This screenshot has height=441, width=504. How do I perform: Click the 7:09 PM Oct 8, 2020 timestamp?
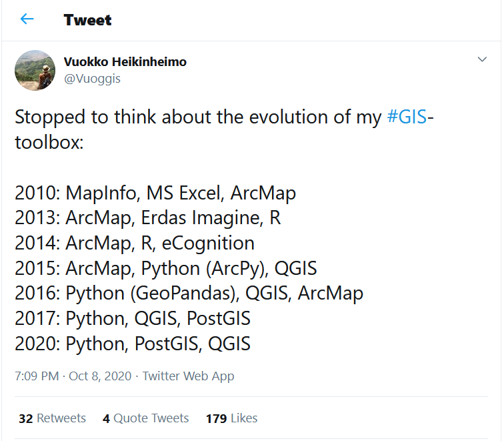[72, 376]
